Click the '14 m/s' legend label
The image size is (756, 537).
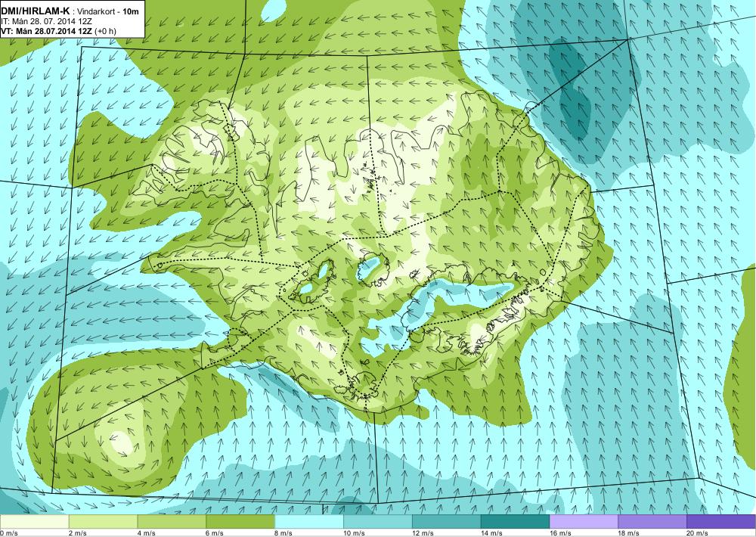pos(492,533)
